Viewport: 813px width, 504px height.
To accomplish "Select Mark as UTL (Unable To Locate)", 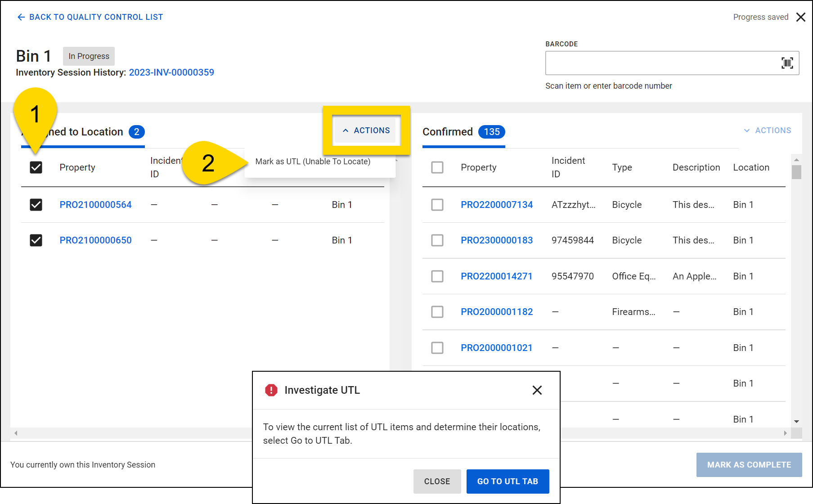I will (313, 161).
